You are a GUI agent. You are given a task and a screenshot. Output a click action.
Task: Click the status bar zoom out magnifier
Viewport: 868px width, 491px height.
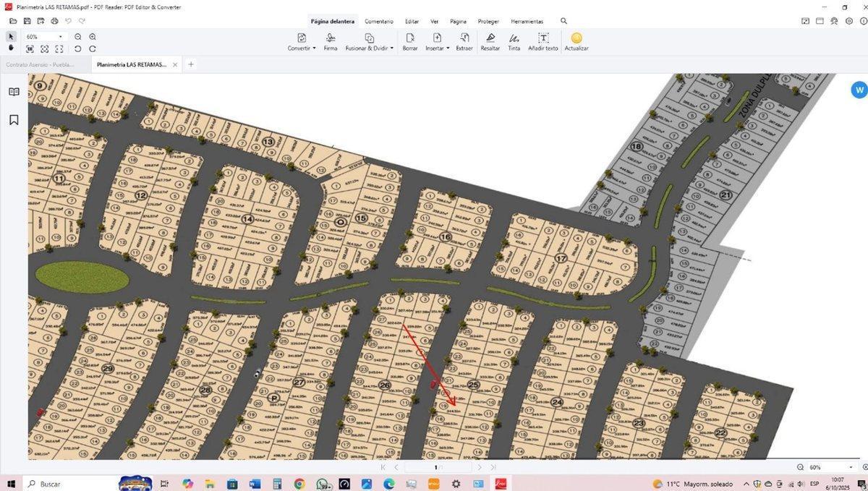(801, 468)
